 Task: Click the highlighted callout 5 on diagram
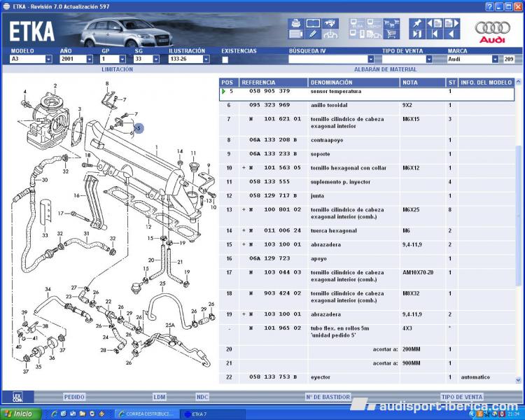click(x=139, y=128)
